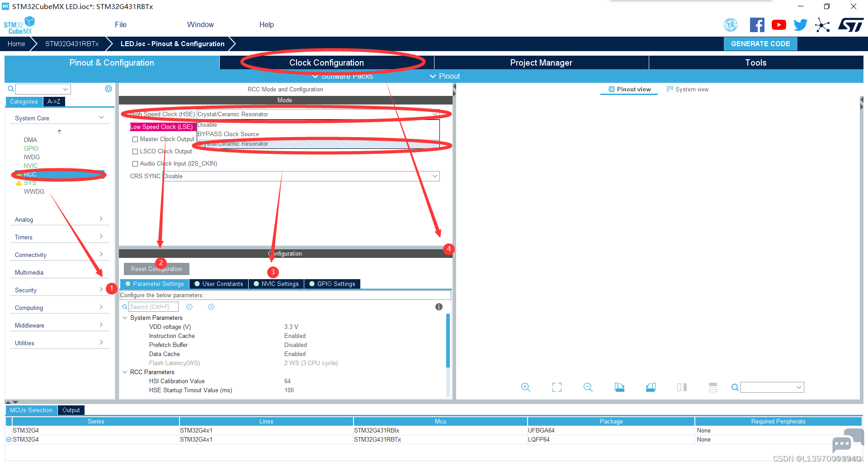Zoom in on the pinout view
The image size is (868, 466).
tap(525, 387)
